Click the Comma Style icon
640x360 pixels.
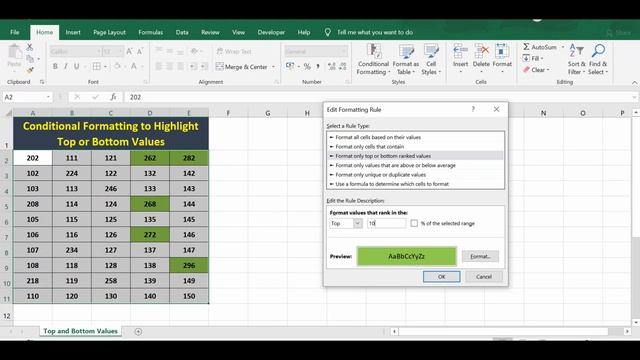click(318, 66)
